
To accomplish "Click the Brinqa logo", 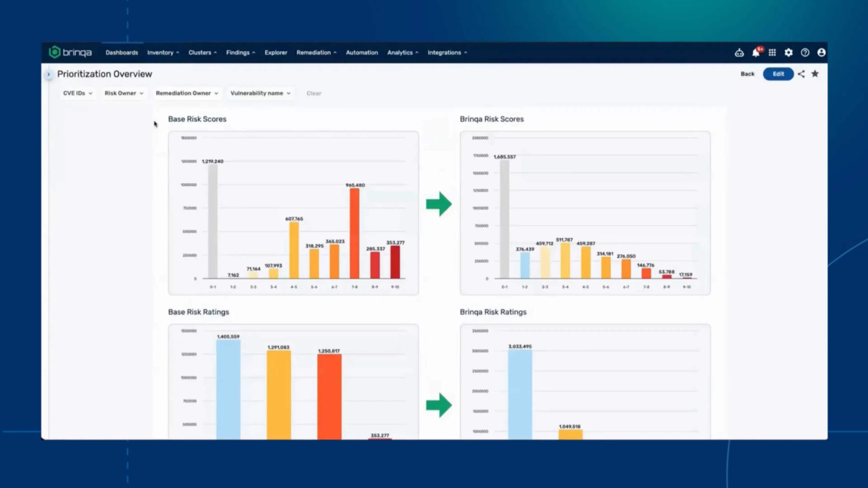I will point(70,53).
